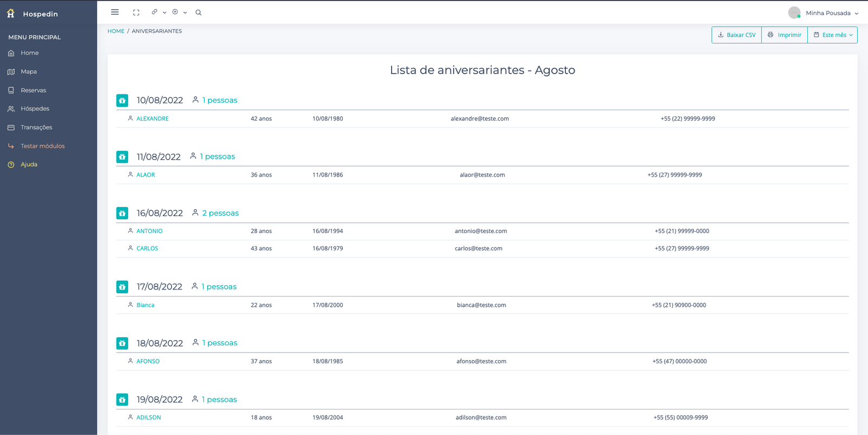Click the gift icon beside 18/08/2022
The image size is (868, 435).
[122, 343]
